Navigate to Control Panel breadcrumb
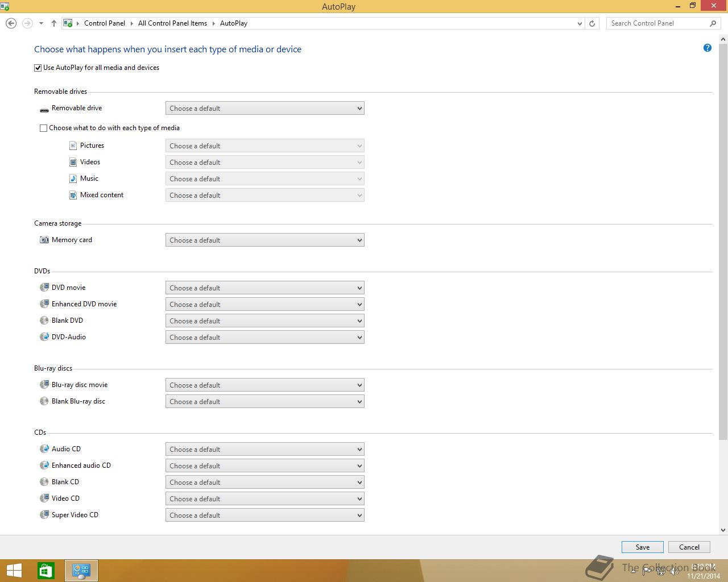Viewport: 728px width, 582px height. [105, 23]
